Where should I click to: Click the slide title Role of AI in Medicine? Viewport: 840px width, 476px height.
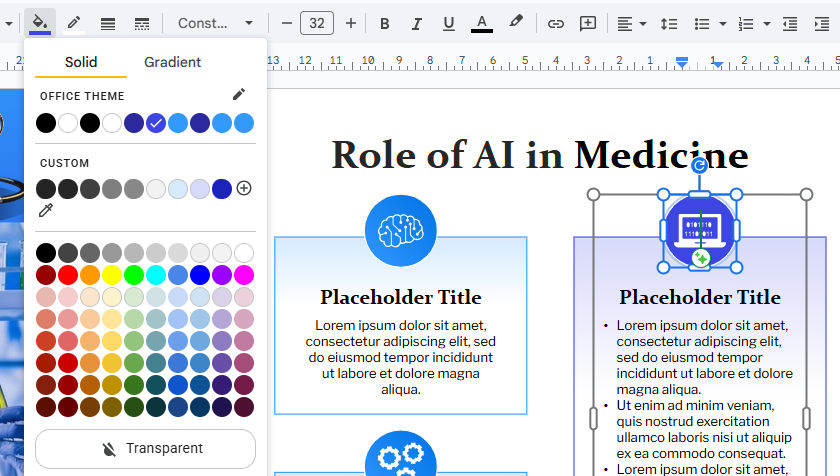(540, 155)
